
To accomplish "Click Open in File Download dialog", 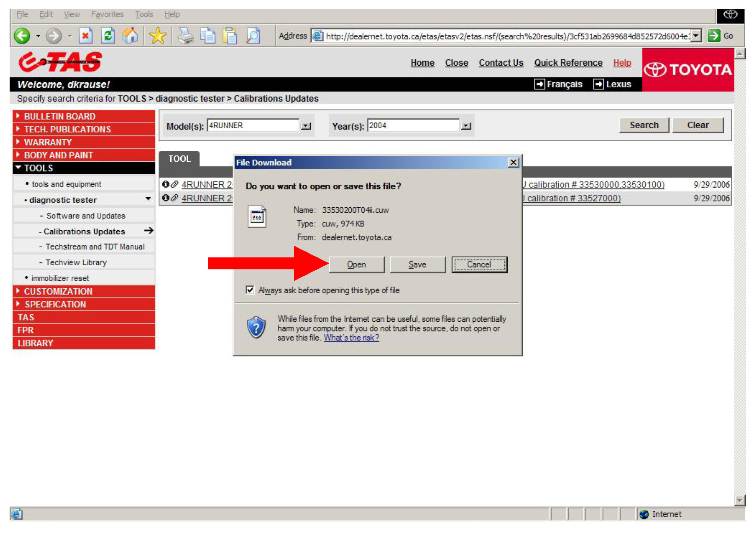I will 356,265.
